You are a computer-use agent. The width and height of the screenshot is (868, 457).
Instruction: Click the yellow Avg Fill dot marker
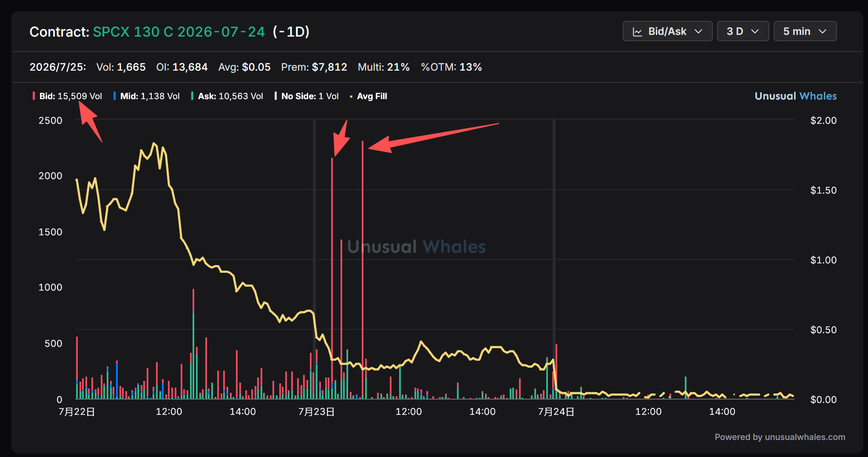point(351,97)
